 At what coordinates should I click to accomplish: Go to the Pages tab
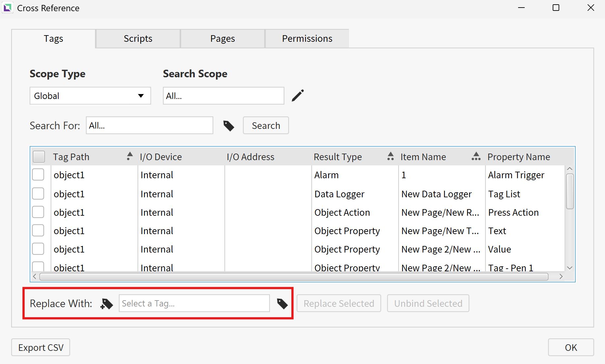click(x=223, y=38)
